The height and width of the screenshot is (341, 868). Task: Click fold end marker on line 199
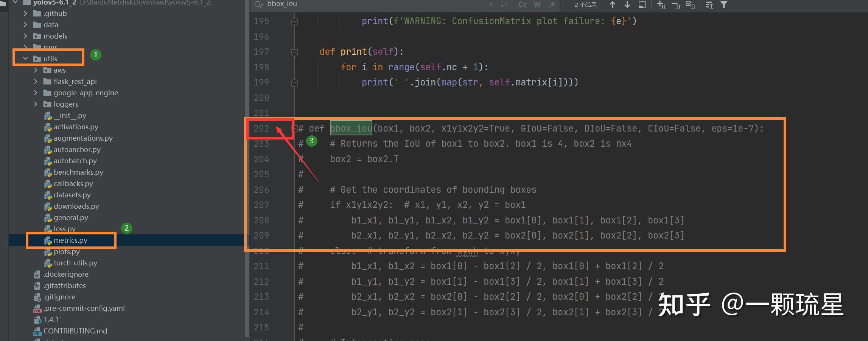coord(295,82)
